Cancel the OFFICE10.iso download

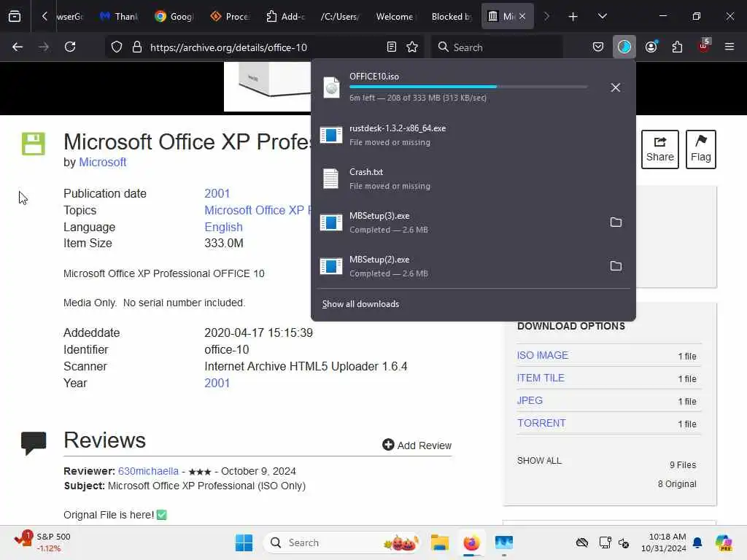coord(616,87)
